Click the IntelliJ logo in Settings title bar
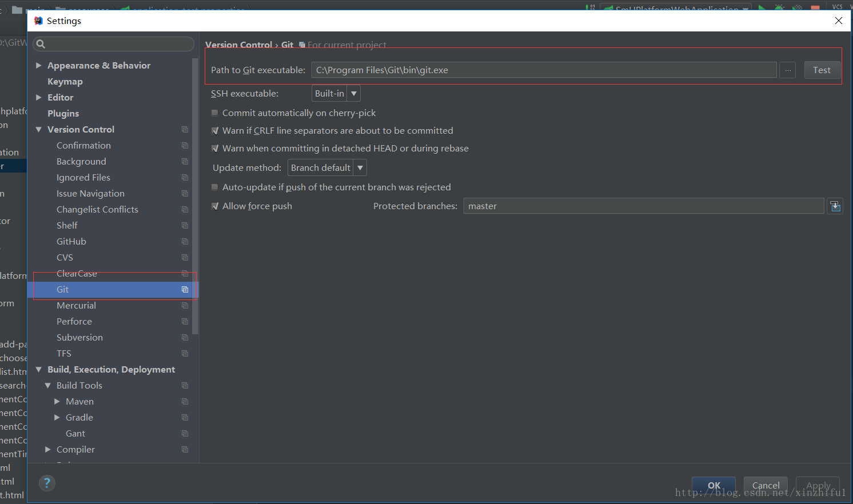Image resolution: width=853 pixels, height=504 pixels. 38,21
